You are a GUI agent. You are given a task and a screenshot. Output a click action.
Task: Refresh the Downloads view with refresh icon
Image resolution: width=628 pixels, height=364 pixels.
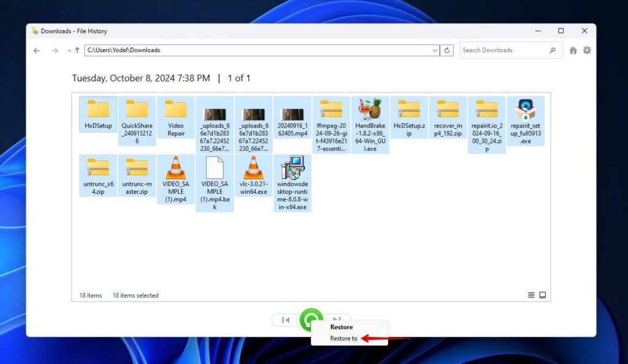(x=446, y=50)
